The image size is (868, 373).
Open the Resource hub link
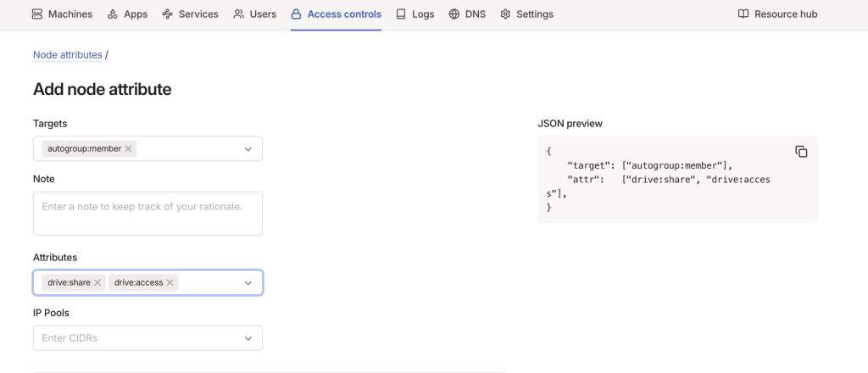point(785,14)
